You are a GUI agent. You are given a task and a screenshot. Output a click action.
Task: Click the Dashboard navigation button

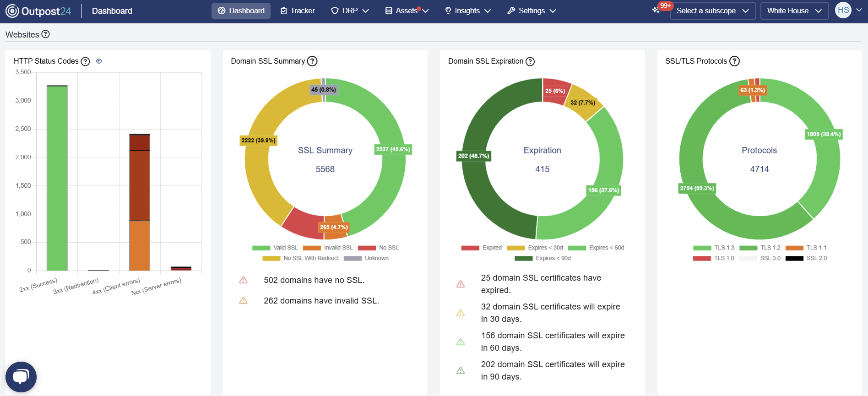pos(241,11)
